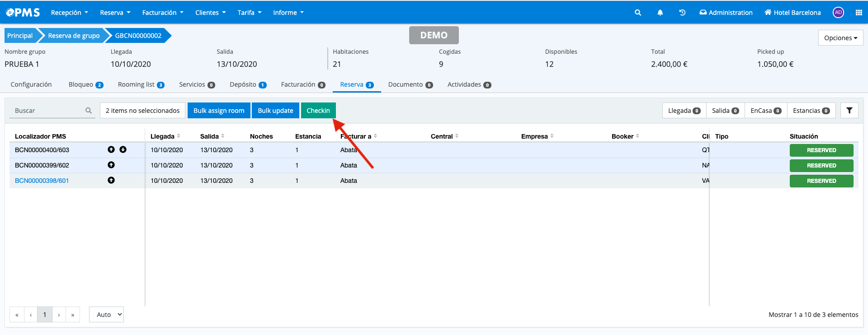This screenshot has height=335, width=868.
Task: Open the Auto page size selector
Action: coord(107,315)
